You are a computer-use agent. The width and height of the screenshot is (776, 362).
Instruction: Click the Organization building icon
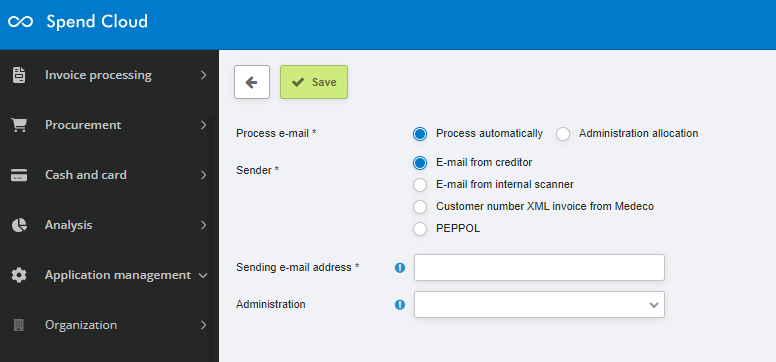coord(19,325)
